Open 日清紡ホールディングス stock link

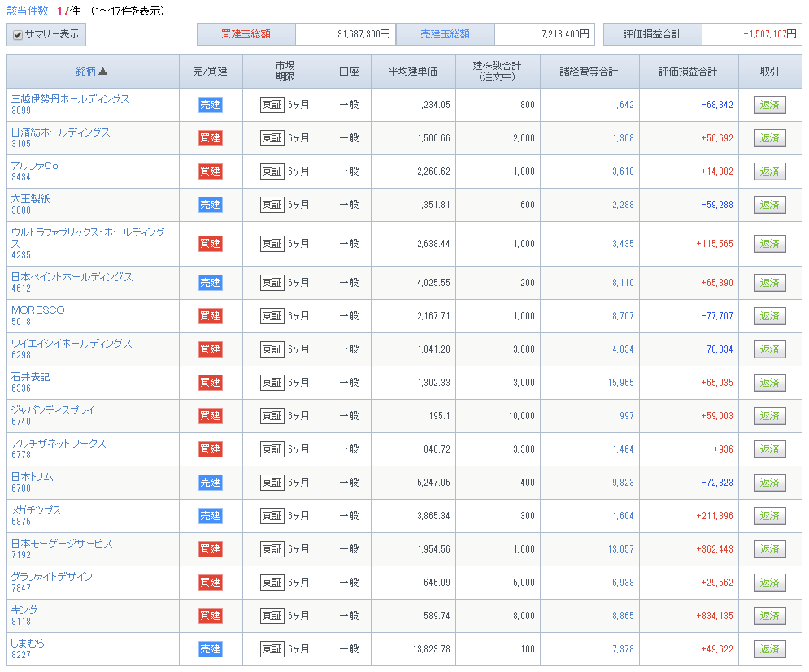(x=60, y=132)
